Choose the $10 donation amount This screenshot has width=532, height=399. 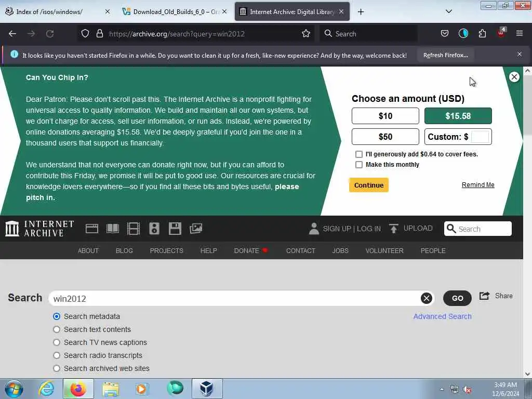pyautogui.click(x=385, y=116)
